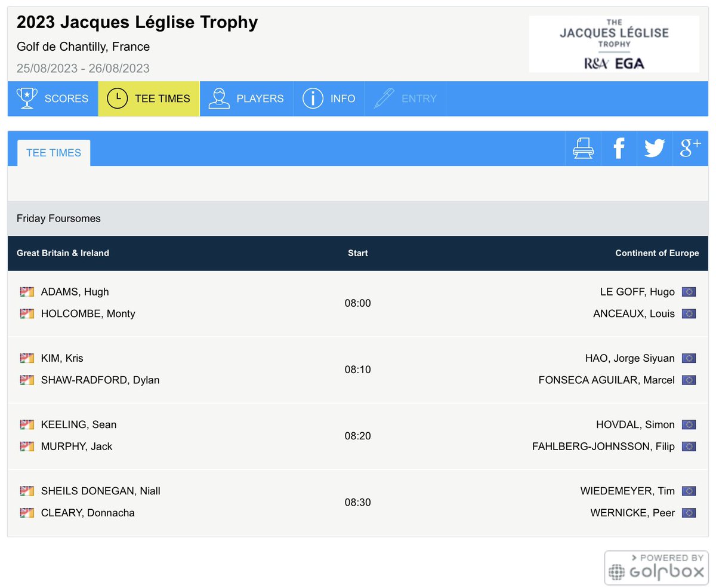Click the trophy icon beside Scores
The width and height of the screenshot is (716, 588).
tap(27, 98)
